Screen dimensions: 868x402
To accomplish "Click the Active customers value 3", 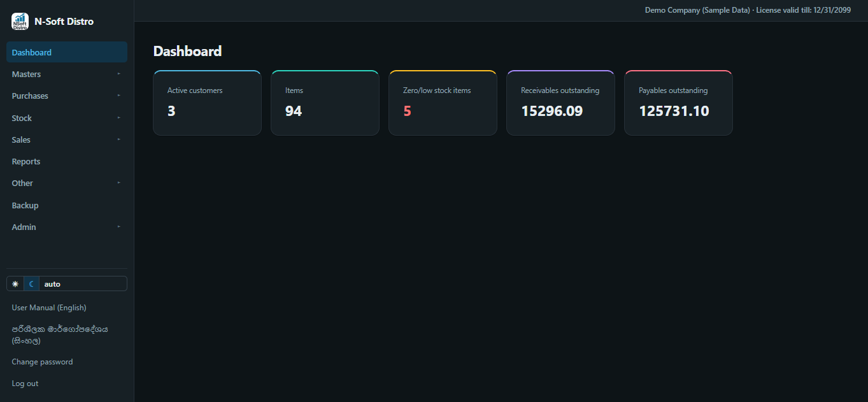I will pos(171,111).
